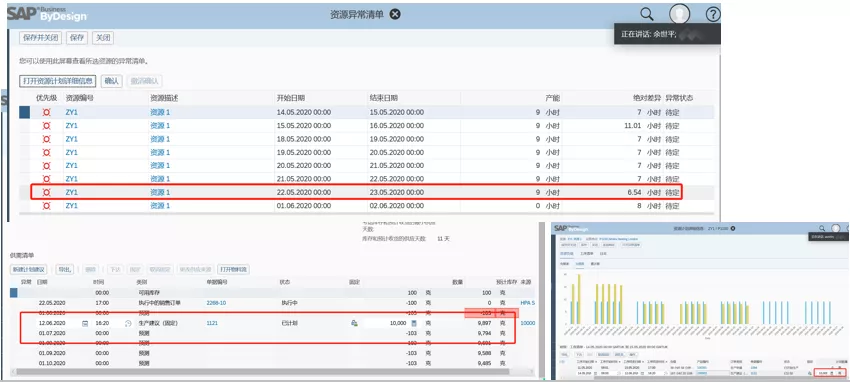Open ZY1 link in the 22.05.2020 row
Screen dimensions: 850x382
point(72,192)
